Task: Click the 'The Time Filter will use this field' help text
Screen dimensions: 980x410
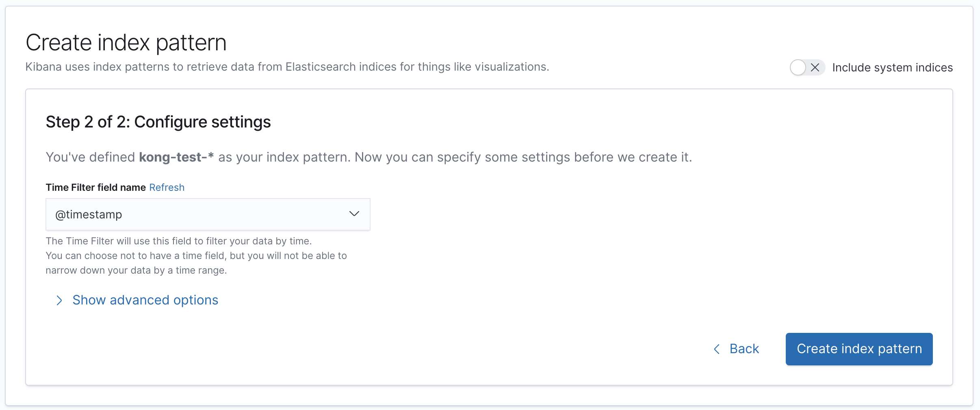Action: coord(178,241)
